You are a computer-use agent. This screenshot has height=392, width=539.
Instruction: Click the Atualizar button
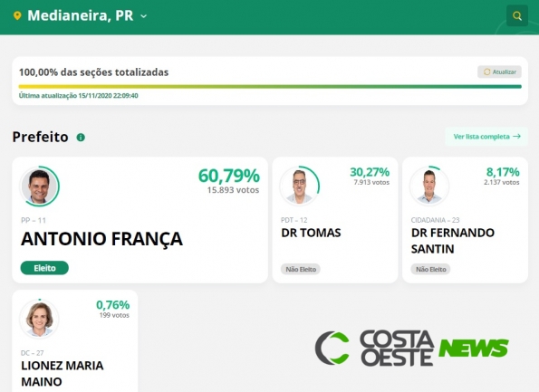pos(499,72)
